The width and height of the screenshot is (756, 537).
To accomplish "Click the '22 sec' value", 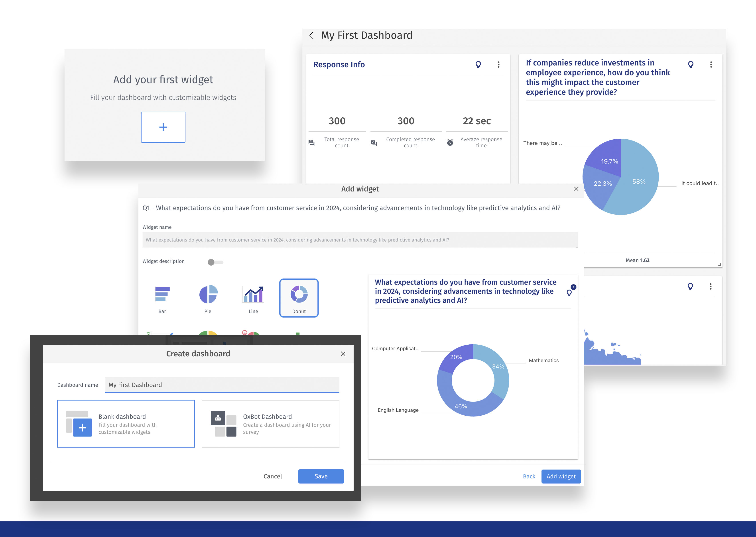I will coord(477,121).
